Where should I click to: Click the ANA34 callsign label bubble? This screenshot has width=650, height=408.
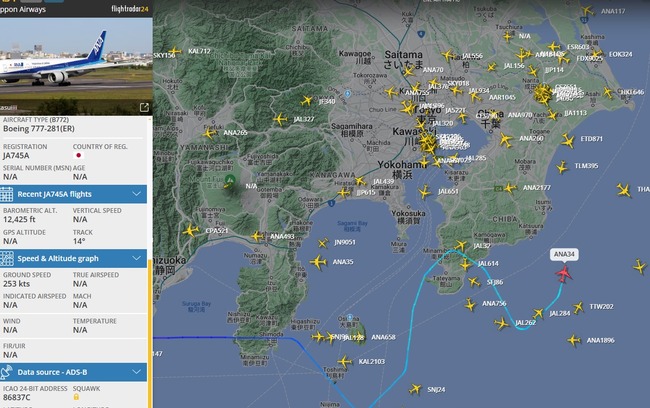click(564, 254)
